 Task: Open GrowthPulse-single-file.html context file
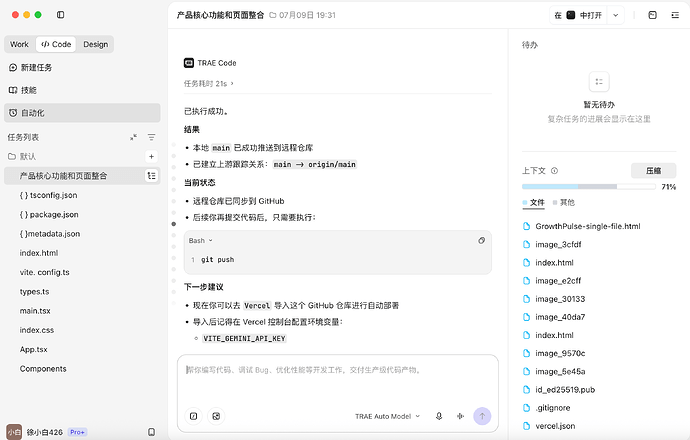(581, 227)
